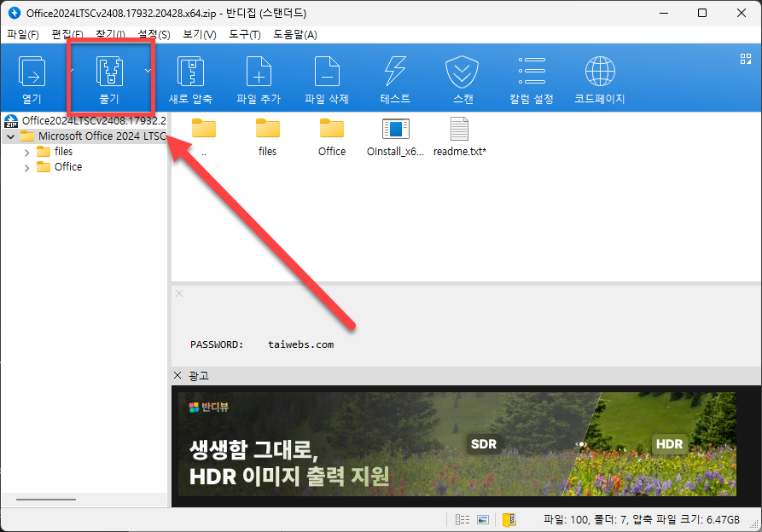Viewport: 762px width, 532px height.
Task: Open the 편집(E) menu
Action: tap(67, 34)
